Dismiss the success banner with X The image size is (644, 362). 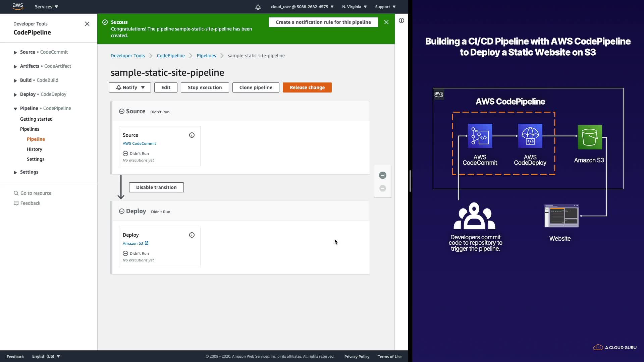(x=386, y=22)
